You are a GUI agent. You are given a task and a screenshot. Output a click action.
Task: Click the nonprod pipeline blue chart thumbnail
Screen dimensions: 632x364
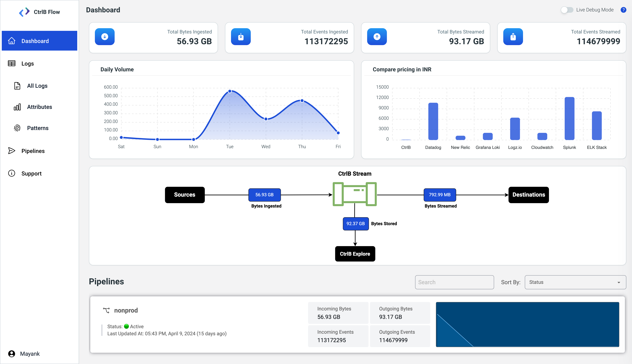point(527,324)
